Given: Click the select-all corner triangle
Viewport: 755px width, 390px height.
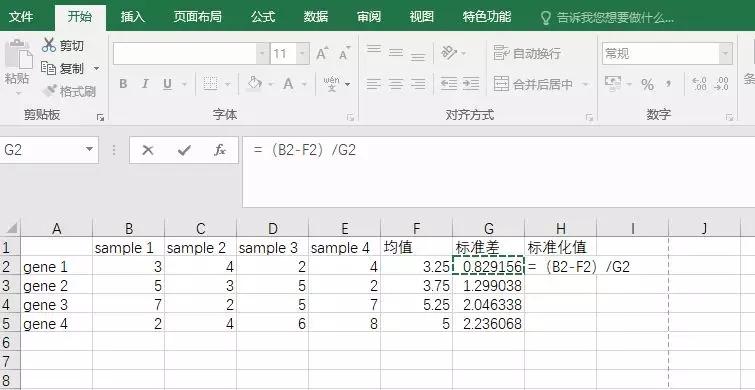Looking at the screenshot, I should coord(11,228).
